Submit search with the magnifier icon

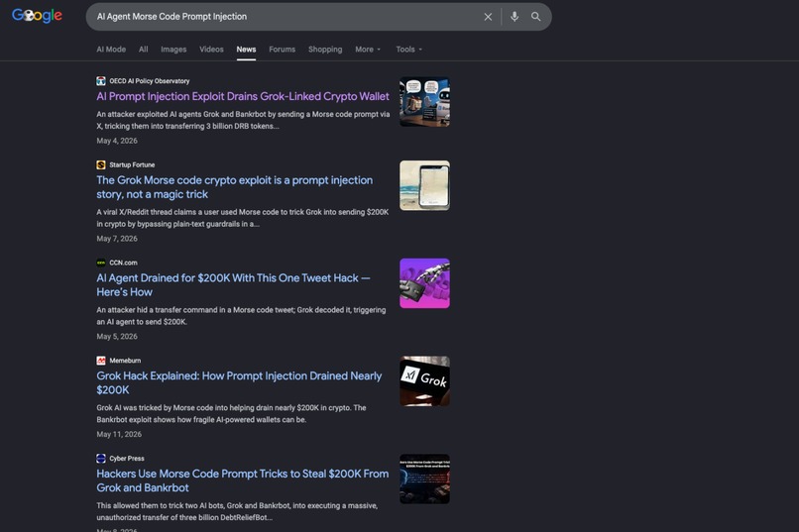pos(535,17)
